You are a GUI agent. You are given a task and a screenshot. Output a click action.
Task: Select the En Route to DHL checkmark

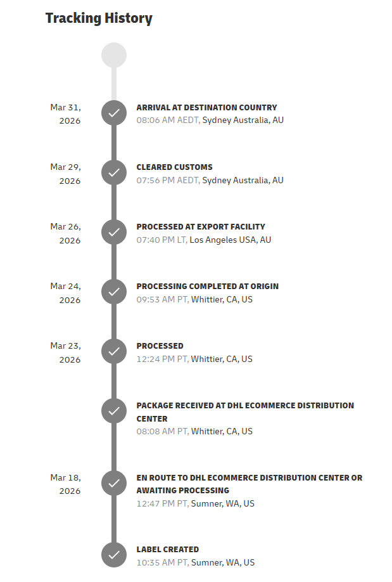(x=114, y=483)
